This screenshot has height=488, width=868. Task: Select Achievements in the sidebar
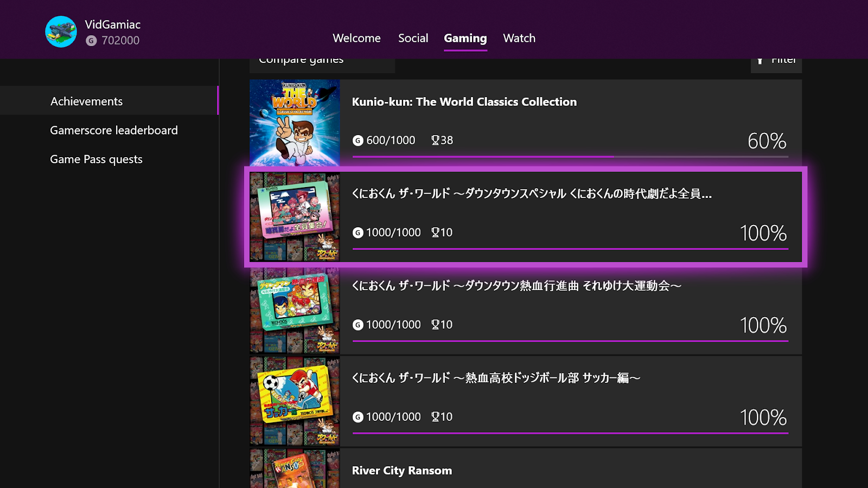click(109, 101)
